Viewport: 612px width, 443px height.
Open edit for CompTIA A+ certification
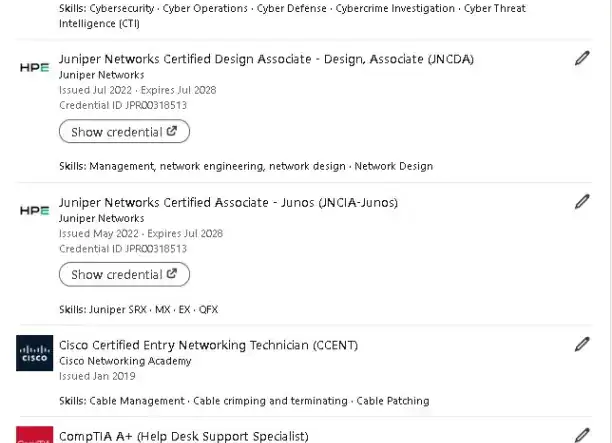(x=582, y=435)
